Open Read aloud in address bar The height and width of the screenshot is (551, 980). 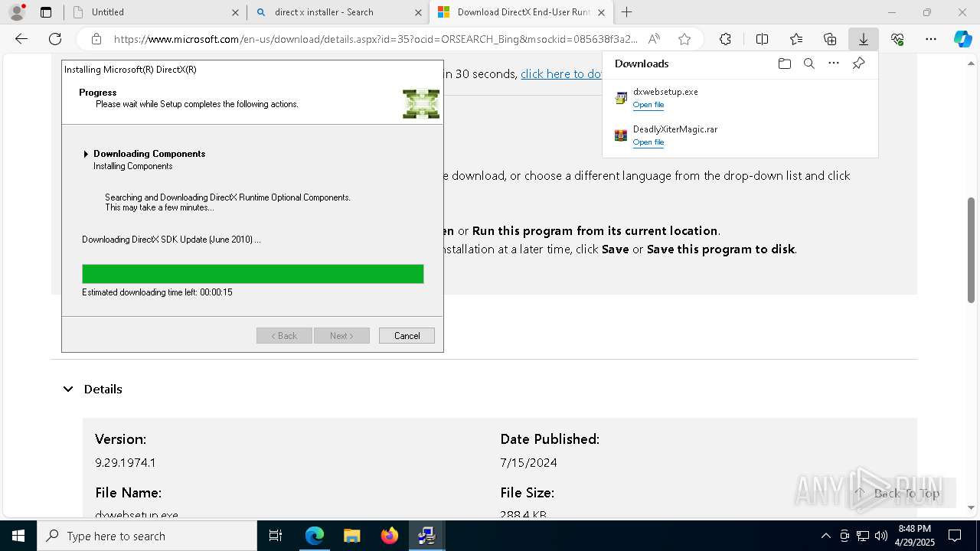(x=654, y=39)
